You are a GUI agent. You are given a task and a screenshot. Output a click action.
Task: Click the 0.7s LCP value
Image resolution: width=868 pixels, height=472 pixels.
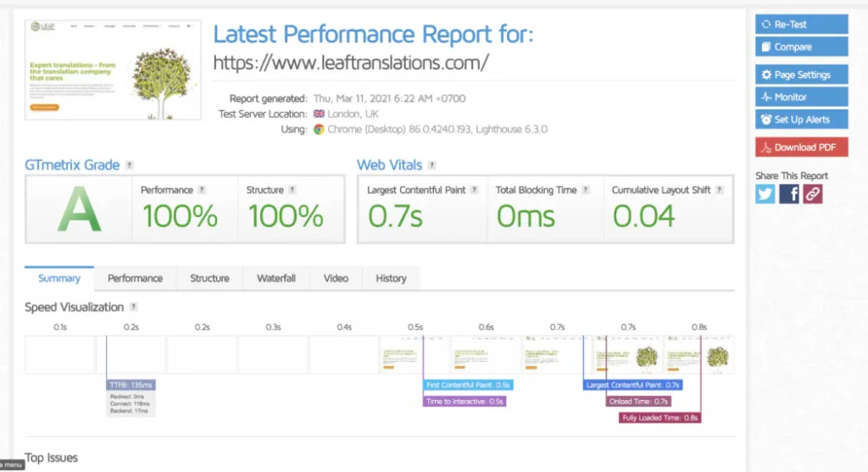point(395,216)
